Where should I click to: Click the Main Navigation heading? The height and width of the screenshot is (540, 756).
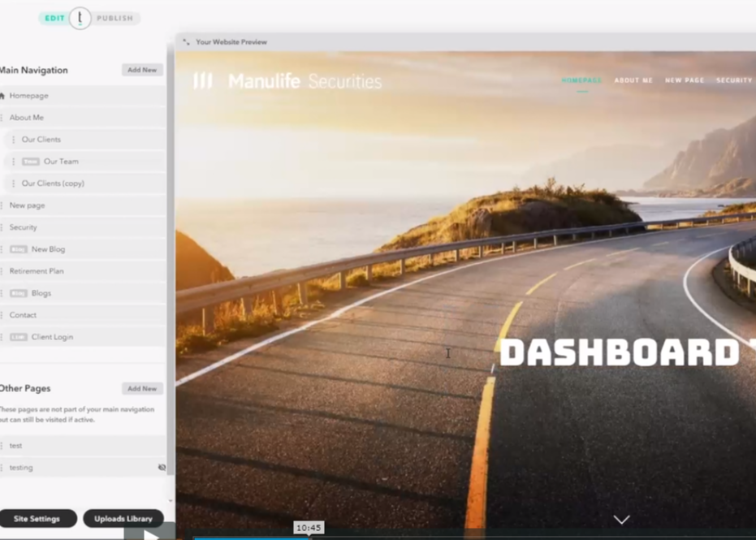tap(34, 70)
